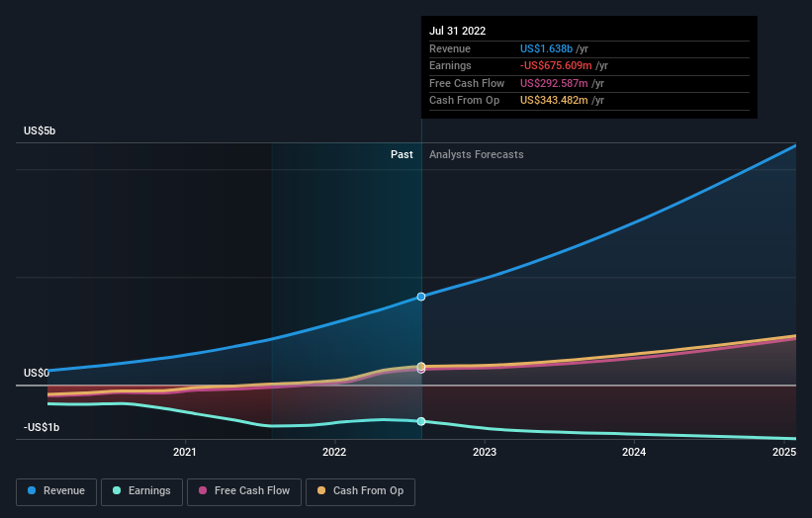Click the orange Cash From Op data point

point(421,366)
